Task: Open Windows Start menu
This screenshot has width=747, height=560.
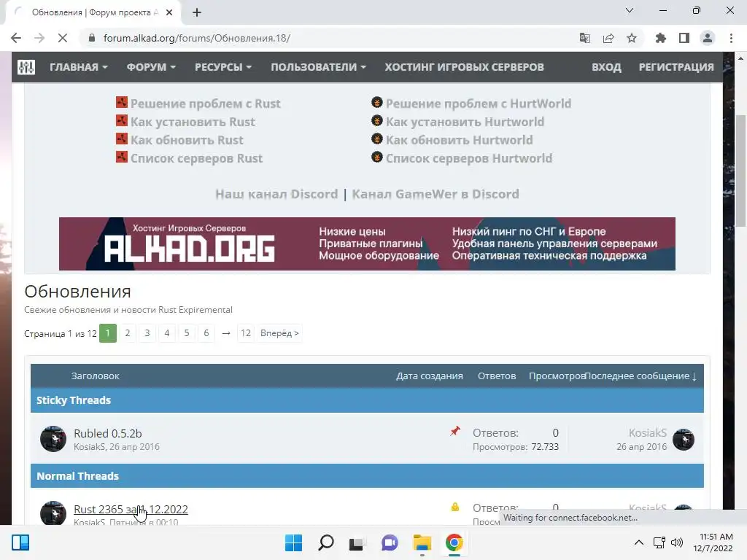Action: 293,542
